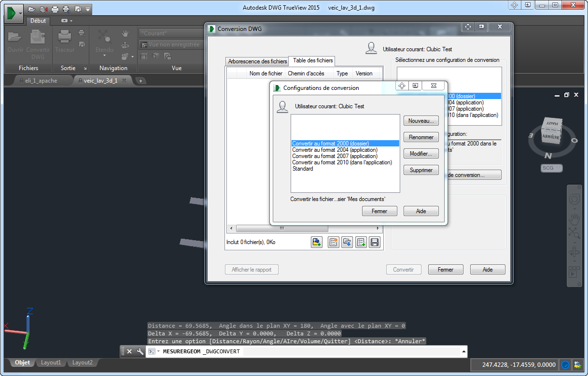588x376 pixels.
Task: Click the preview icon in Sortie panel
Action: 82,44
